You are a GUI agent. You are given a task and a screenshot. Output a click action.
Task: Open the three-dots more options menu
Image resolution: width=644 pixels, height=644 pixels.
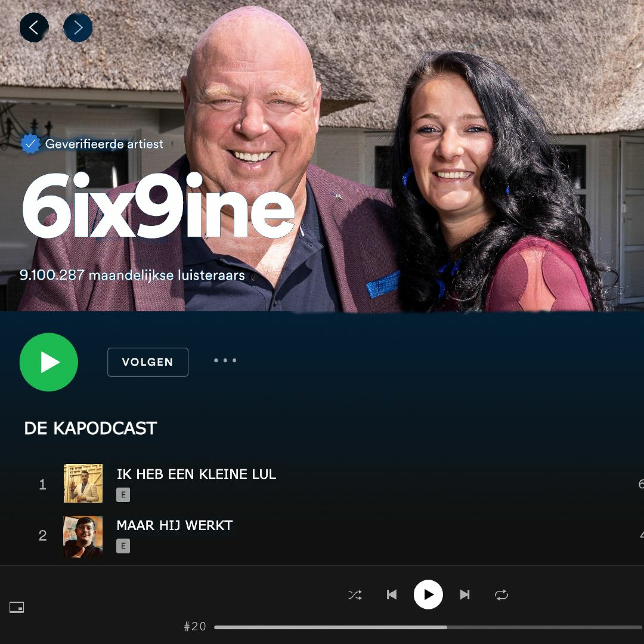[225, 360]
